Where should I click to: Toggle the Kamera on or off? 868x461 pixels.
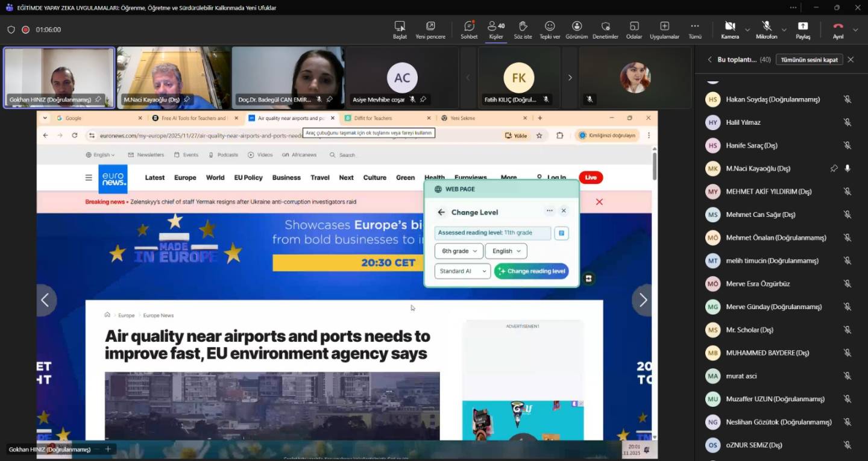point(729,27)
